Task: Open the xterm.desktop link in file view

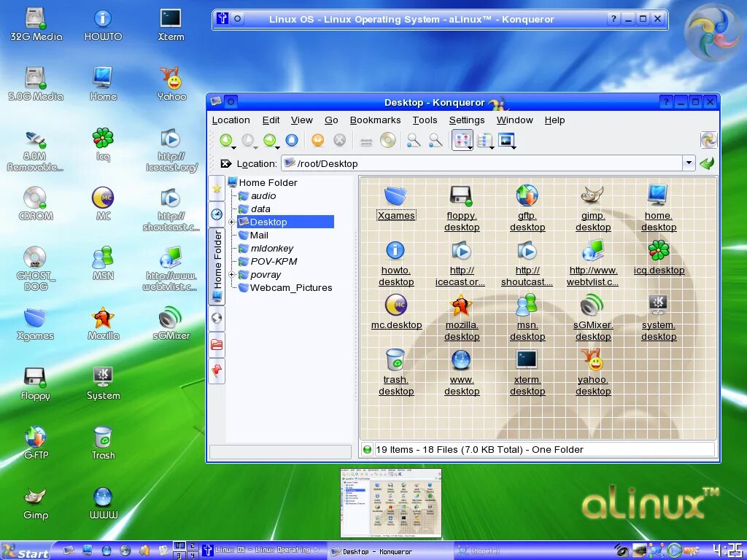Action: coord(527,385)
